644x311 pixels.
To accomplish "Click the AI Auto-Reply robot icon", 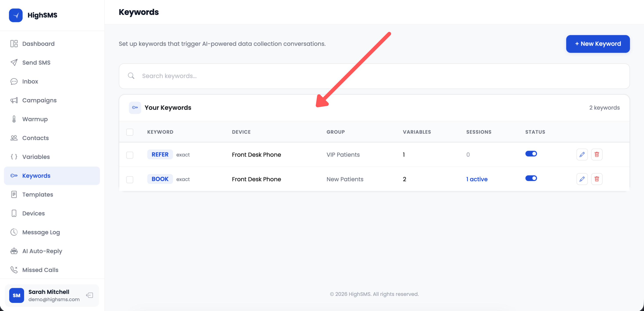I will [x=14, y=251].
